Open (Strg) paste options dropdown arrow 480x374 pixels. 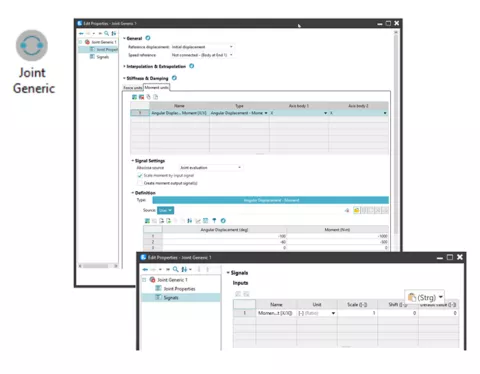440,297
